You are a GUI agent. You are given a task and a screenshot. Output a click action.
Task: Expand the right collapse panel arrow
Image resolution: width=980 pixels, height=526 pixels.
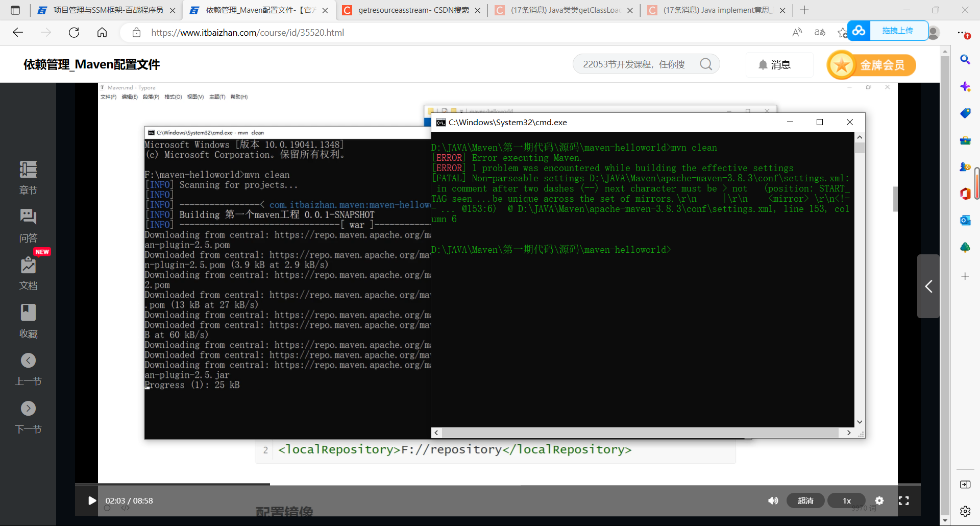(x=928, y=286)
